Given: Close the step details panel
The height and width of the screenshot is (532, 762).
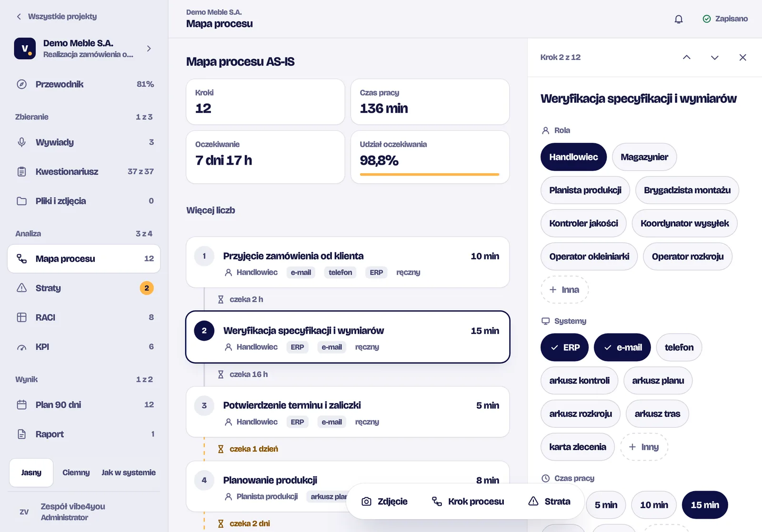Looking at the screenshot, I should (742, 58).
